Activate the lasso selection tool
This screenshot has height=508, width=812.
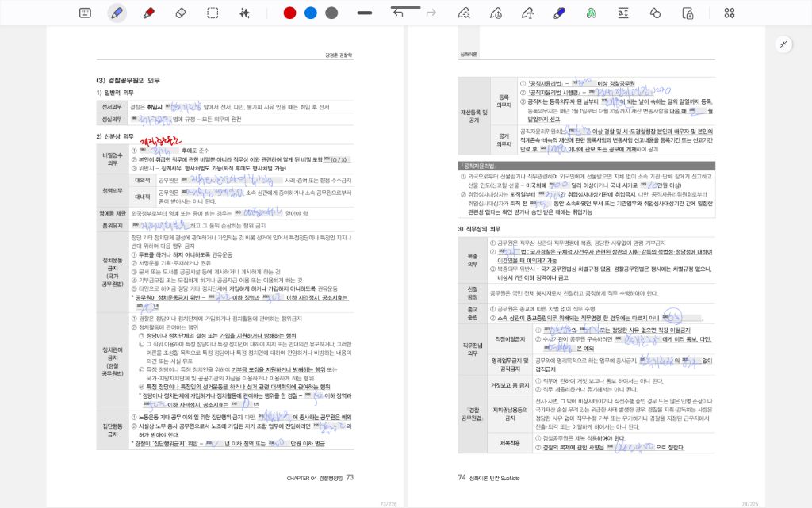213,13
